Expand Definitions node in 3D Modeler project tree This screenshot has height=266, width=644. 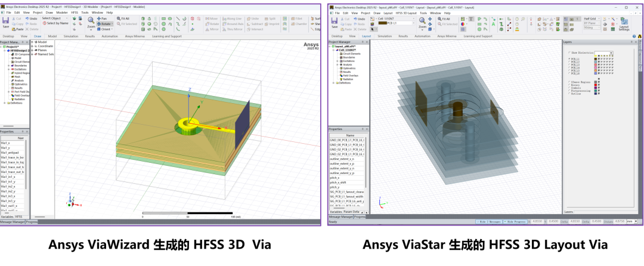[x=4, y=103]
